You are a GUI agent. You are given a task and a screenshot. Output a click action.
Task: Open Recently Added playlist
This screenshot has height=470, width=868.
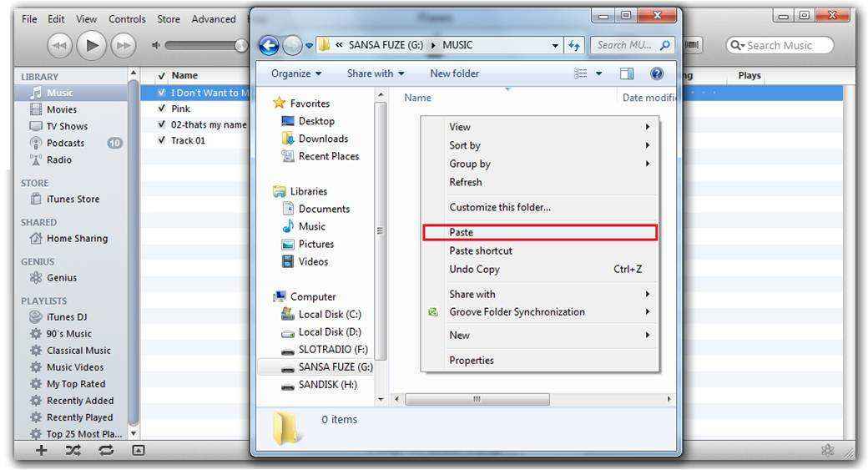(80, 400)
